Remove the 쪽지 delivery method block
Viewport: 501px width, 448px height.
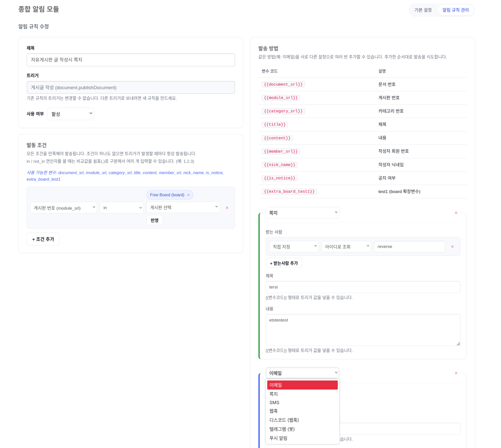click(456, 213)
